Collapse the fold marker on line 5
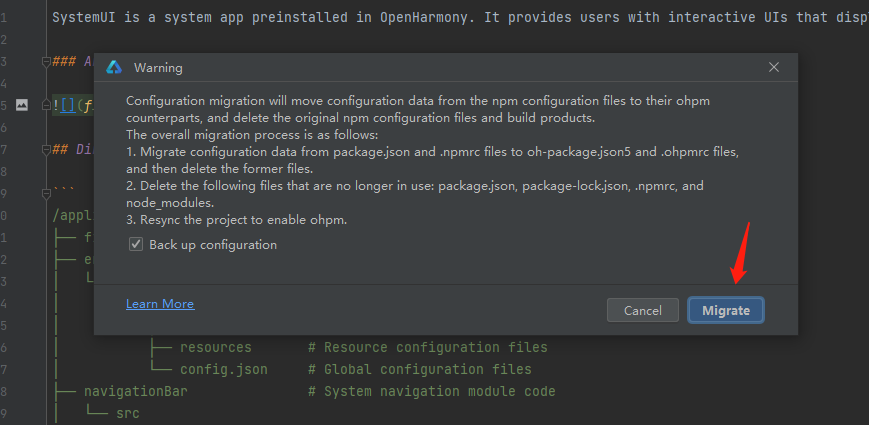This screenshot has width=869, height=425. 47,105
